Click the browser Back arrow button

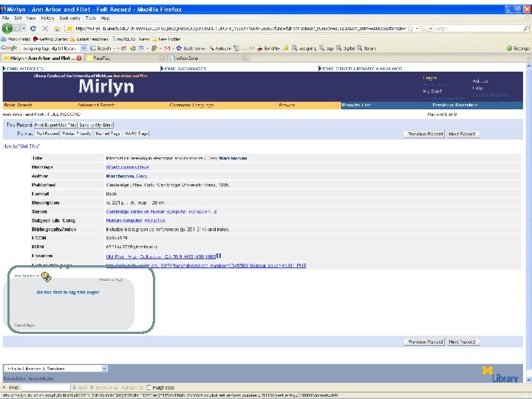pos(7,29)
